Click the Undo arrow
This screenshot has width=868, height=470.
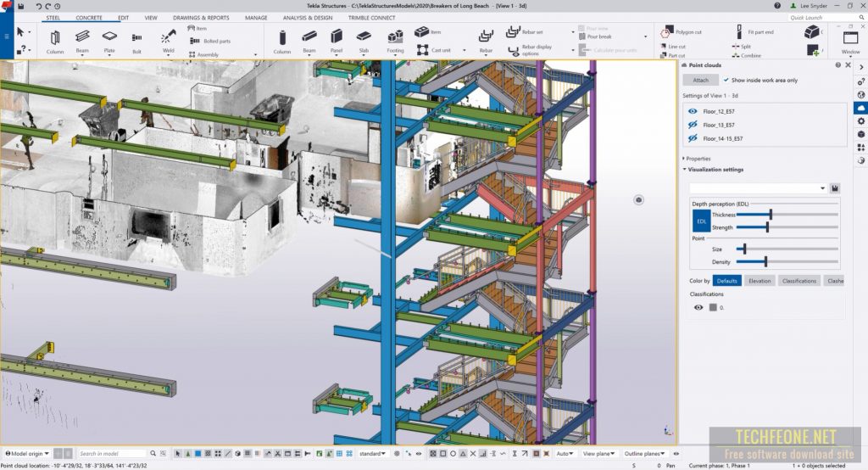[38, 6]
